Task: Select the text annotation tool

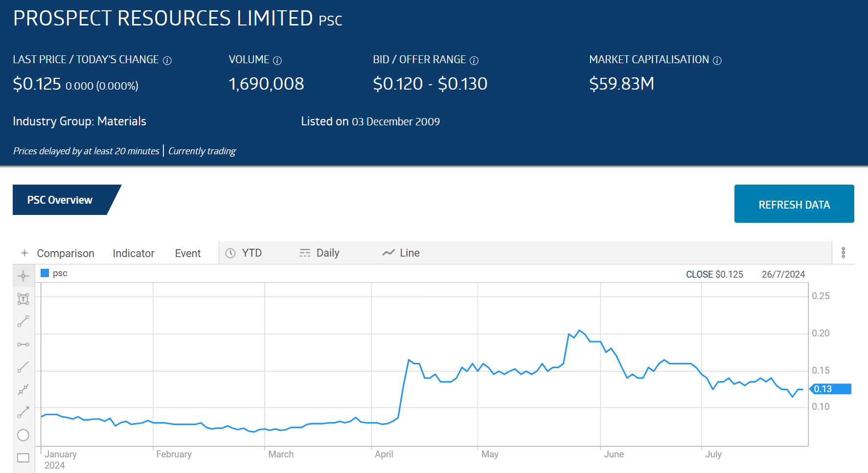Action: (23, 299)
